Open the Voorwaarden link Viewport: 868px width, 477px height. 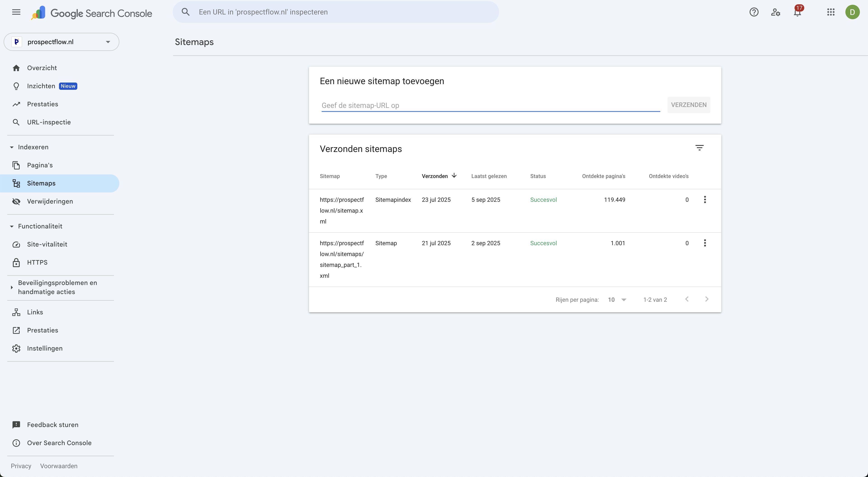[x=59, y=466]
